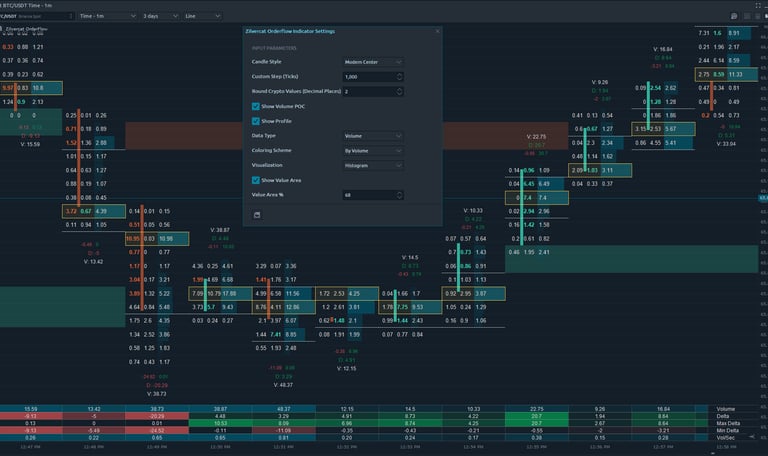
Task: Change the Visualization dropdown from Histogram
Action: pyautogui.click(x=372, y=166)
